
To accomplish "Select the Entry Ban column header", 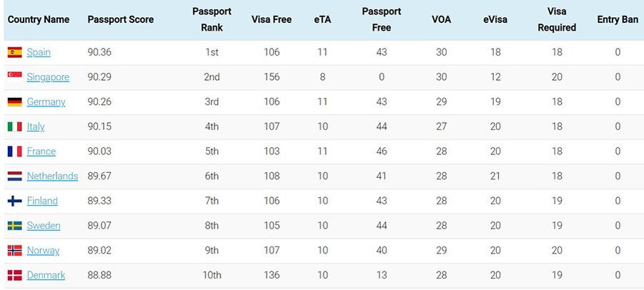I will 618,19.
